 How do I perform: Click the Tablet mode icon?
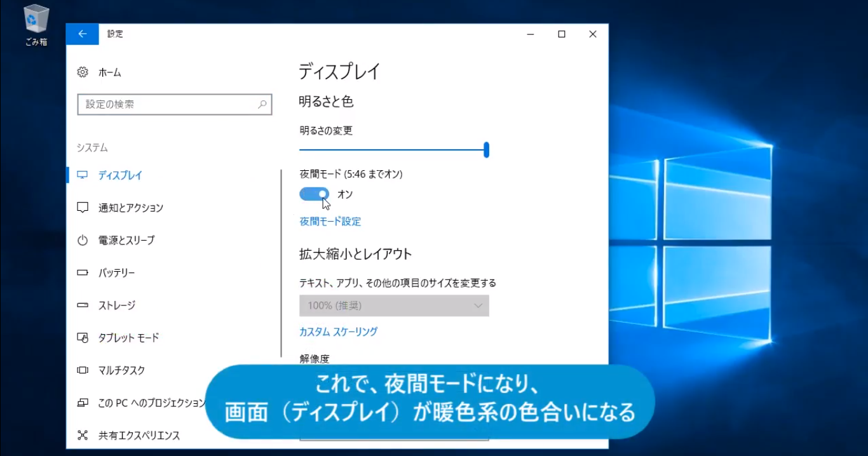pos(83,338)
